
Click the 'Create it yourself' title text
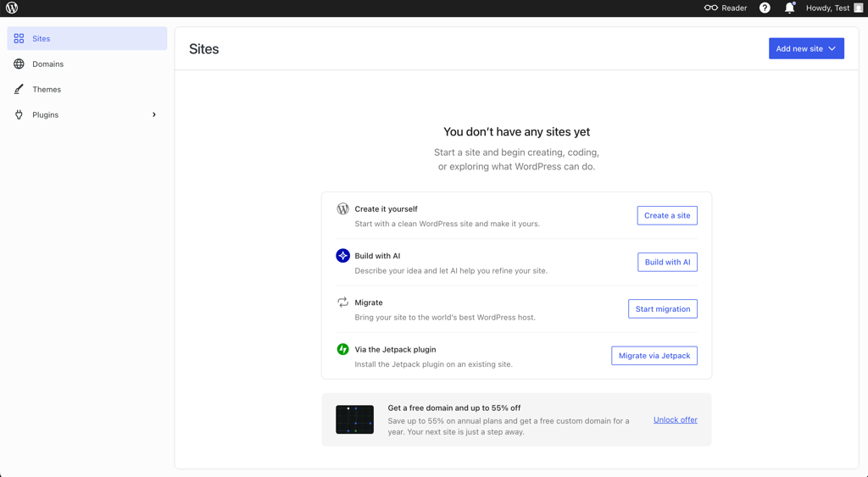386,208
